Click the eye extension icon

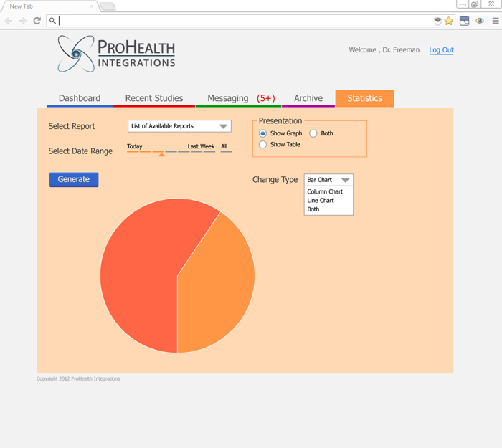[480, 21]
